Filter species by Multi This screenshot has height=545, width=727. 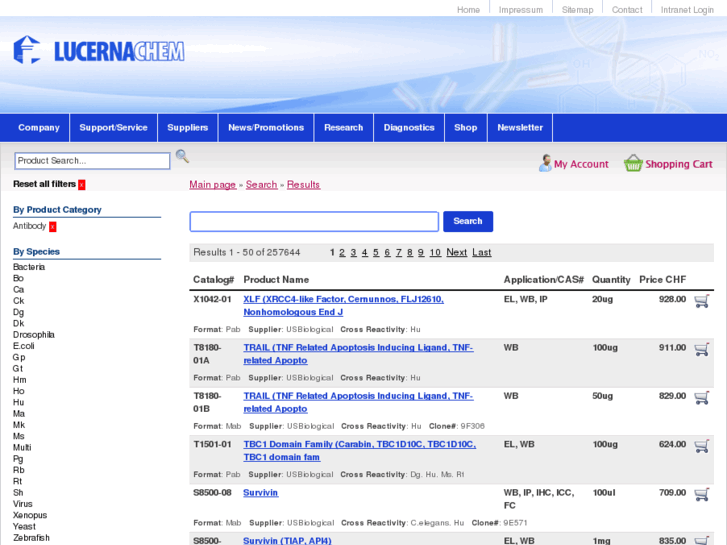pos(22,448)
